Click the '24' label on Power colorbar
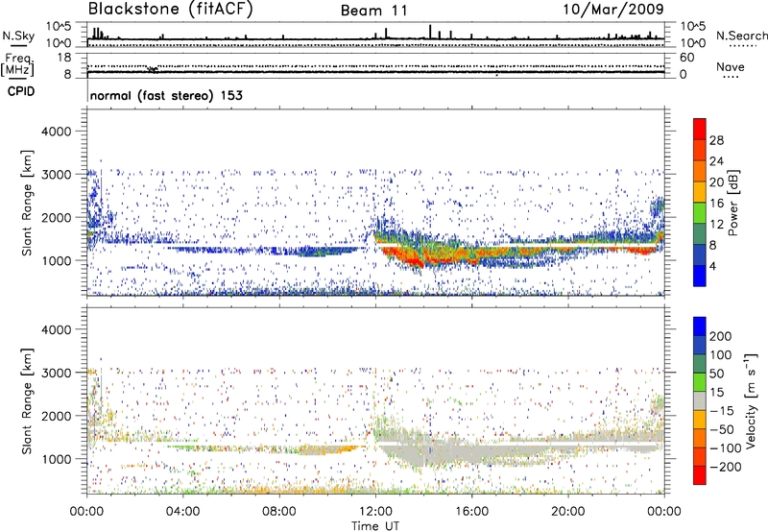768x532 pixels. coord(716,161)
